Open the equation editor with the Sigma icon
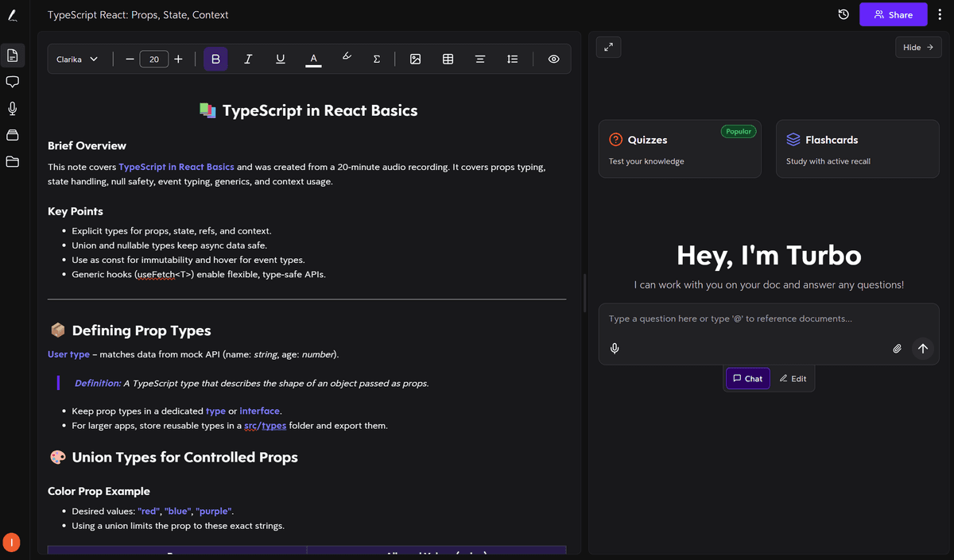This screenshot has width=954, height=560. click(x=376, y=58)
